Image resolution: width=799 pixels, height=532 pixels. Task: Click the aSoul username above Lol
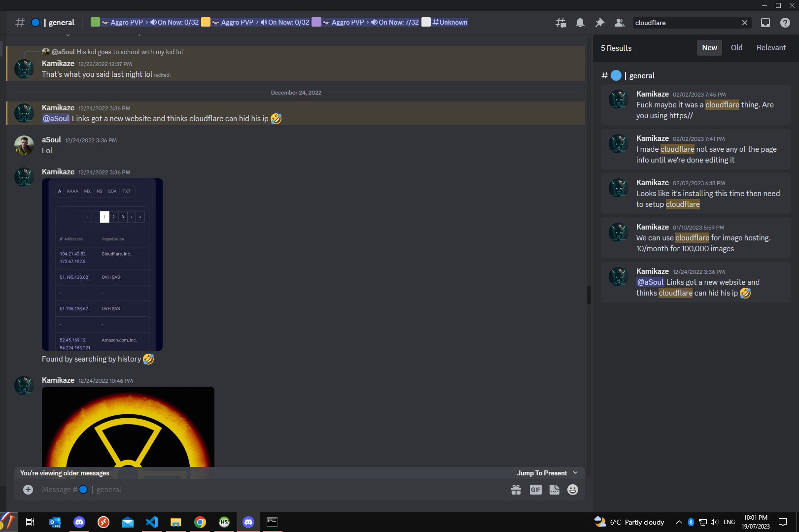coord(51,140)
